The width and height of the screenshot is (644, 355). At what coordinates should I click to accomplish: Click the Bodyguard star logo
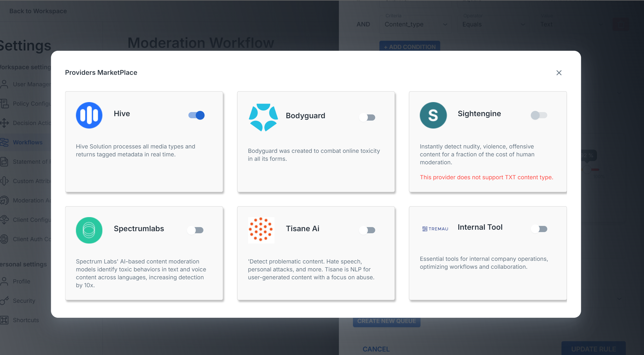tap(263, 117)
